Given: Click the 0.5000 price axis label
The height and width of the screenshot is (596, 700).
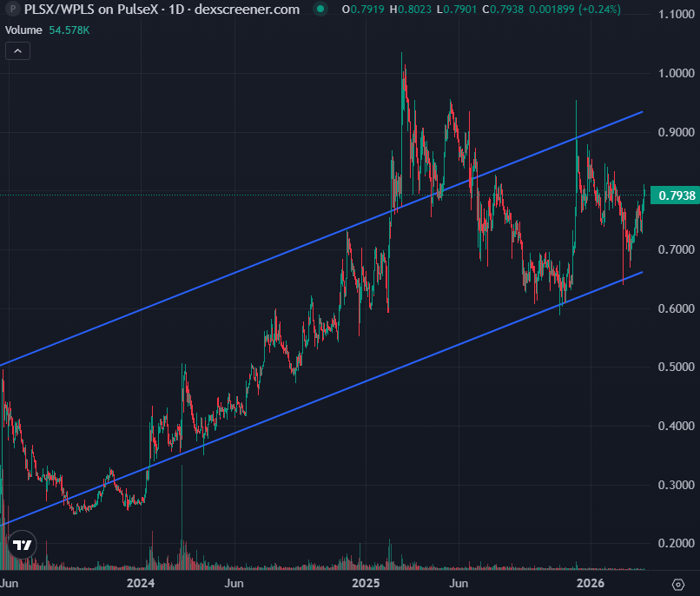Looking at the screenshot, I should point(676,367).
